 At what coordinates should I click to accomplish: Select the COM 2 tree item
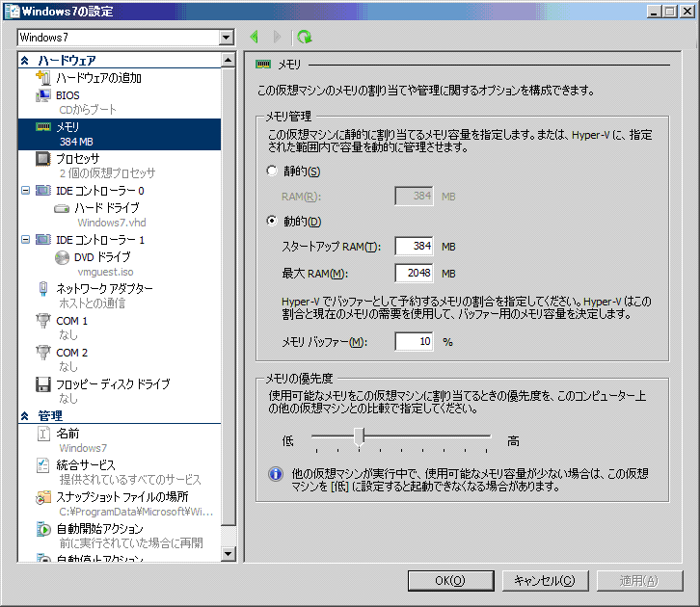point(72,353)
